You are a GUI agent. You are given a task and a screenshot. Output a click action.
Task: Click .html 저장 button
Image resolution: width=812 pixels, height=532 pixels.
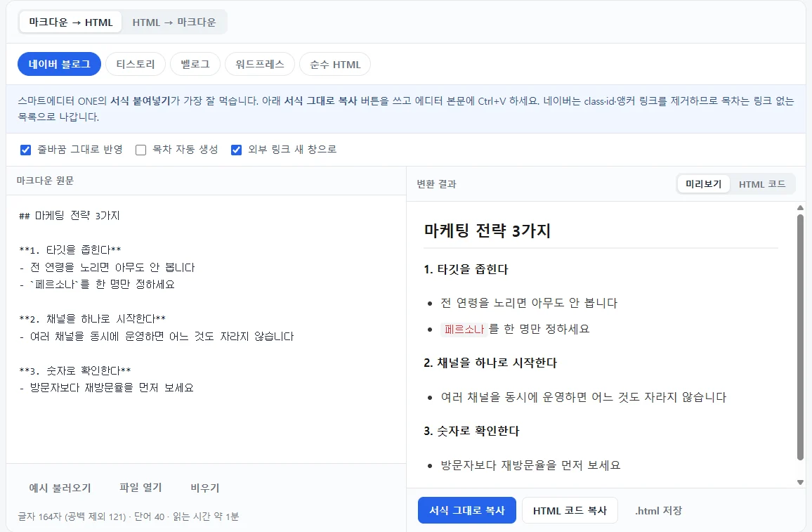[658, 510]
